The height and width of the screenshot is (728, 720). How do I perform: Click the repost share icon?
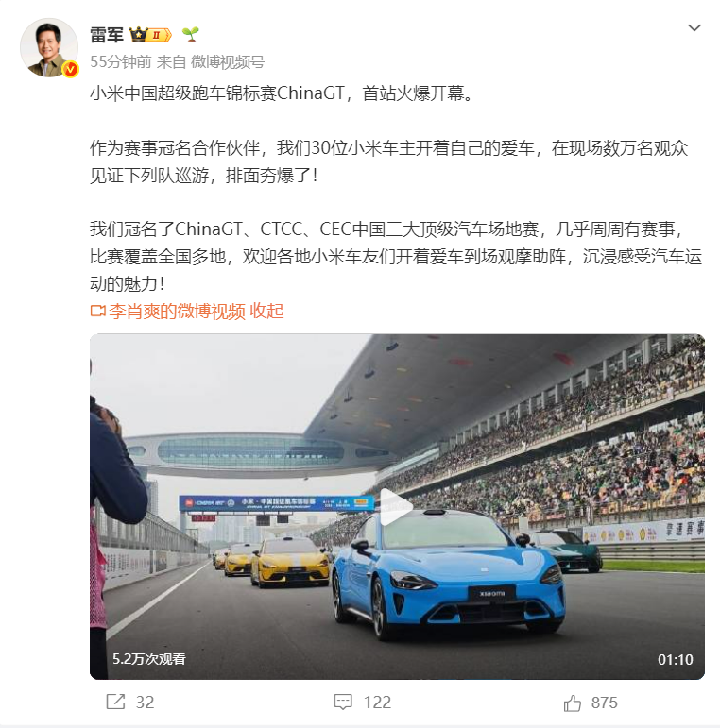tap(115, 702)
